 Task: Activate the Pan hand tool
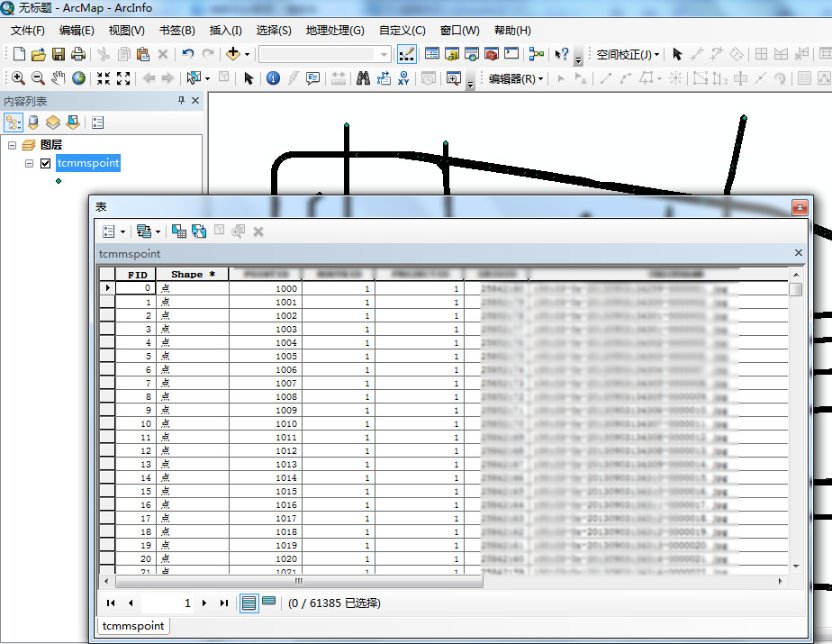tap(59, 78)
